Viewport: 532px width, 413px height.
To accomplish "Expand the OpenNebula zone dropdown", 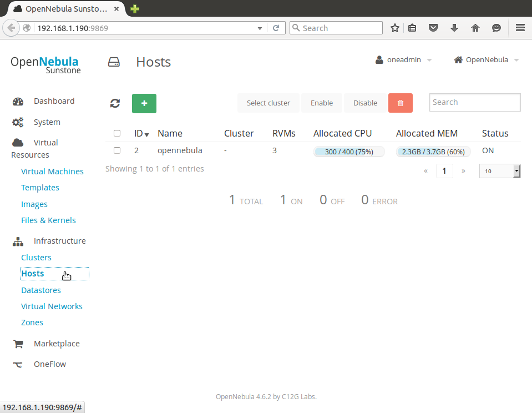I will [487, 60].
